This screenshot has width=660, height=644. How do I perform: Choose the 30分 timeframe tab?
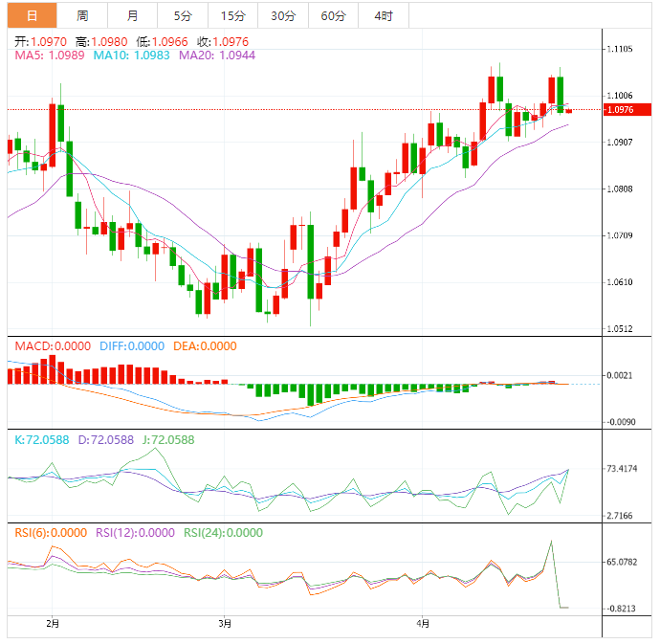click(283, 16)
